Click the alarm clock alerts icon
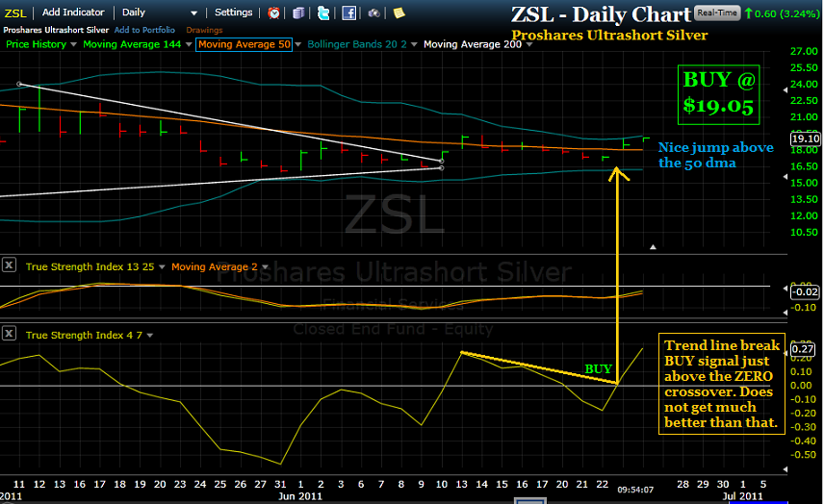The width and height of the screenshot is (824, 504). [x=273, y=13]
